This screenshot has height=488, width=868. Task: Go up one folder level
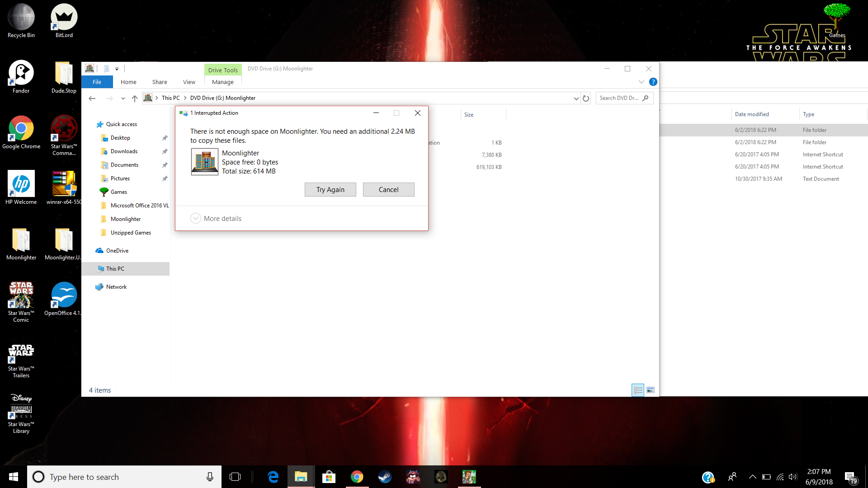point(134,98)
